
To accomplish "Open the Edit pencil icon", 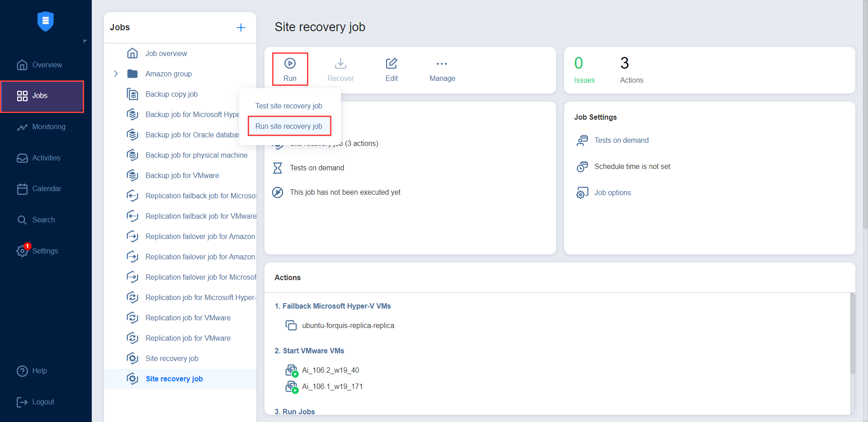I will pyautogui.click(x=391, y=64).
